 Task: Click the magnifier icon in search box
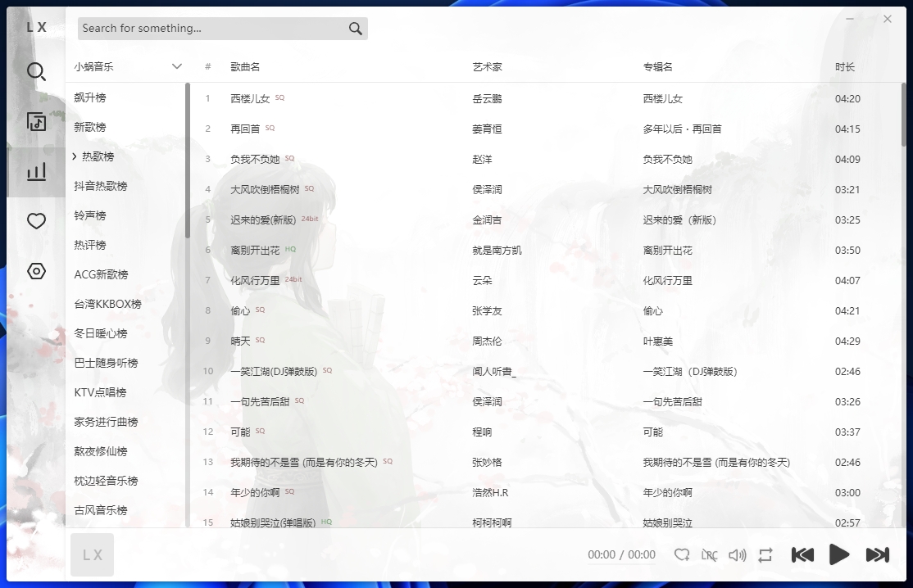pyautogui.click(x=355, y=29)
